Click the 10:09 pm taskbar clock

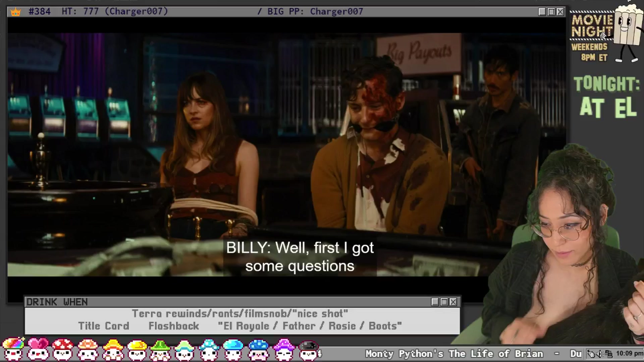click(x=629, y=354)
